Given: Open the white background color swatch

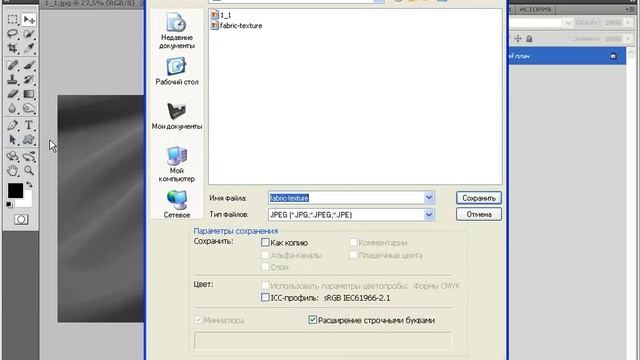Looking at the screenshot, I should click(x=27, y=201).
